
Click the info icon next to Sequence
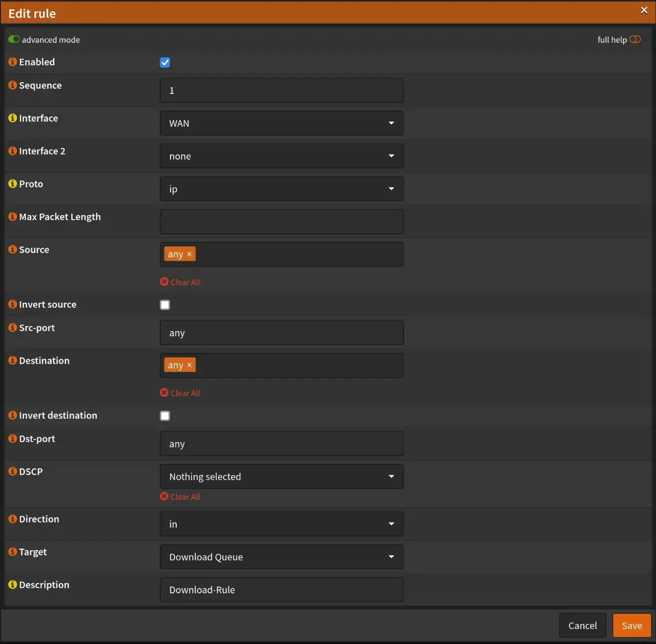(x=13, y=85)
